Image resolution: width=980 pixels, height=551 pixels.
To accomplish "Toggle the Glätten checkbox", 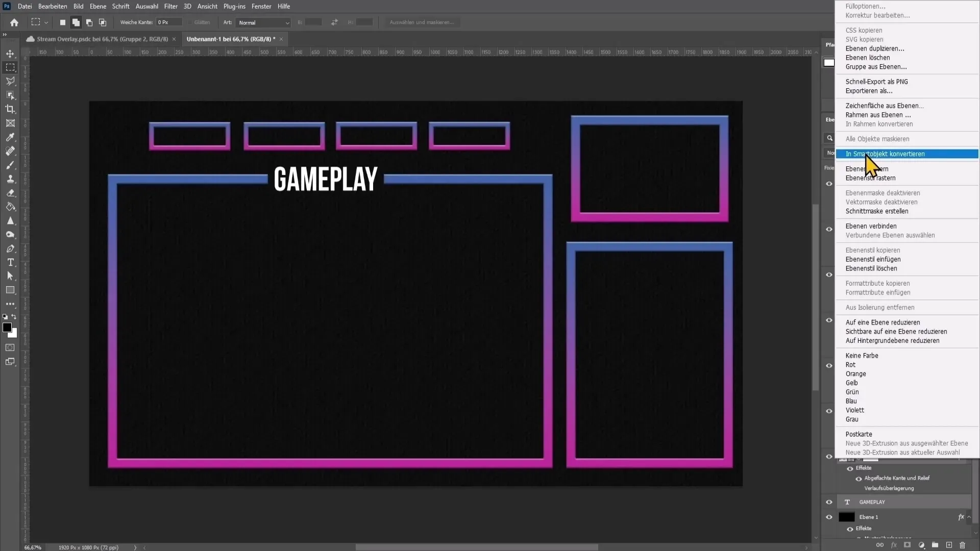I will [x=190, y=22].
